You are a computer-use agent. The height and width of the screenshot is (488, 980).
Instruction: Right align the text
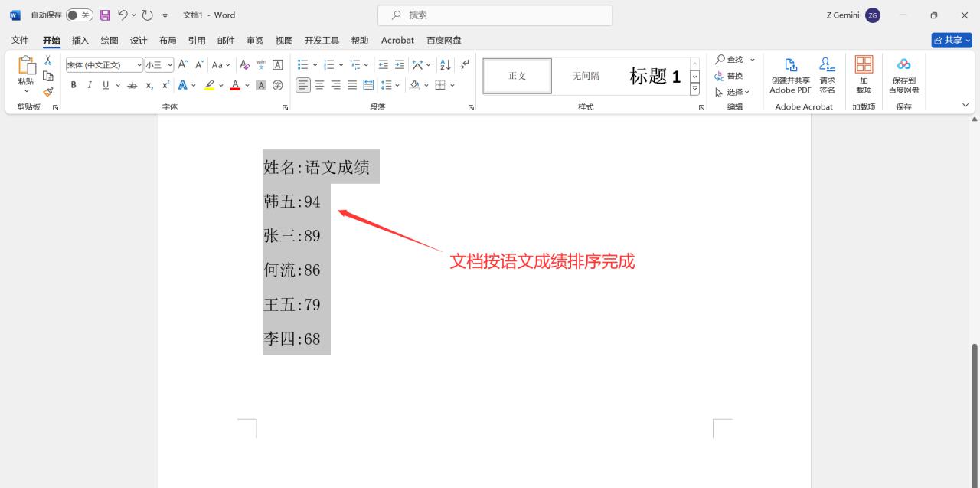pos(336,85)
